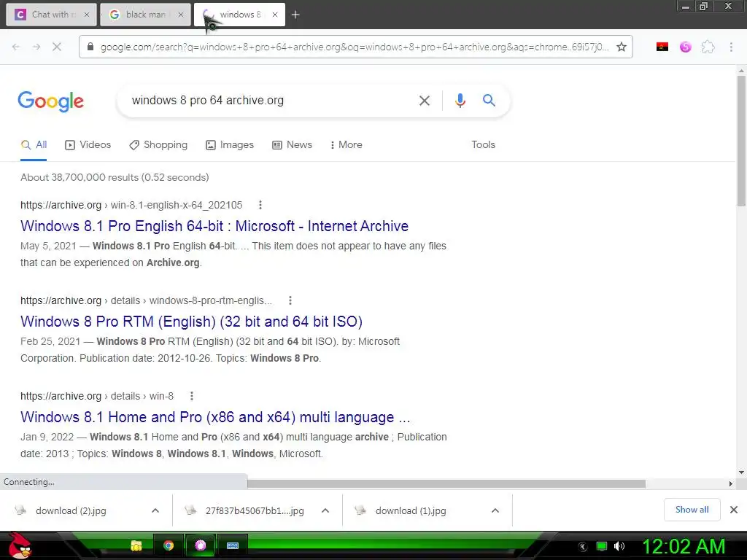Click the taskbar clock 12:02 AM

684,546
